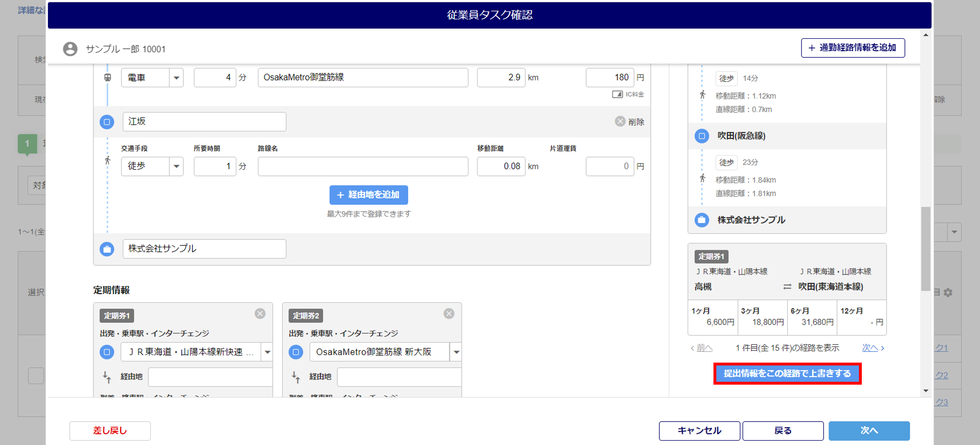The image size is (980, 445).
Task: Click the 4 分 duration field
Action: coord(215,78)
